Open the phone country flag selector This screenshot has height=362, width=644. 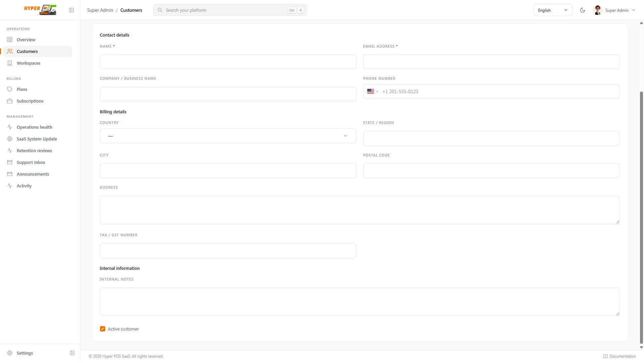[373, 92]
